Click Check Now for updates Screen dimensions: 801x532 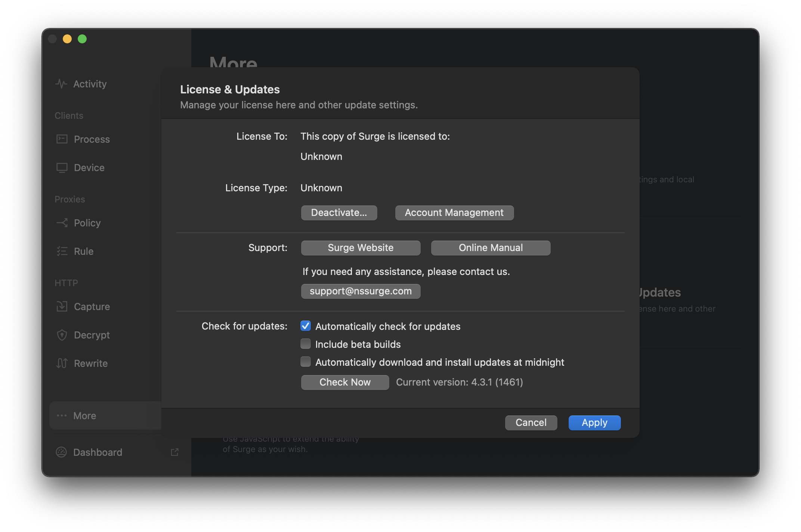tap(345, 382)
